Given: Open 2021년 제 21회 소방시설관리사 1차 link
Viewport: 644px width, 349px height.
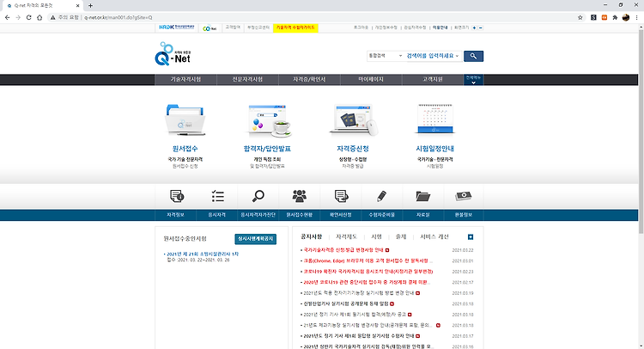Looking at the screenshot, I should (203, 254).
